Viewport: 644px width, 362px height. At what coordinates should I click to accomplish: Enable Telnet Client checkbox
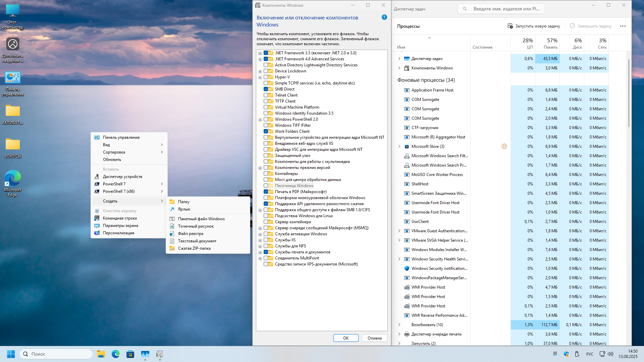pyautogui.click(x=266, y=95)
